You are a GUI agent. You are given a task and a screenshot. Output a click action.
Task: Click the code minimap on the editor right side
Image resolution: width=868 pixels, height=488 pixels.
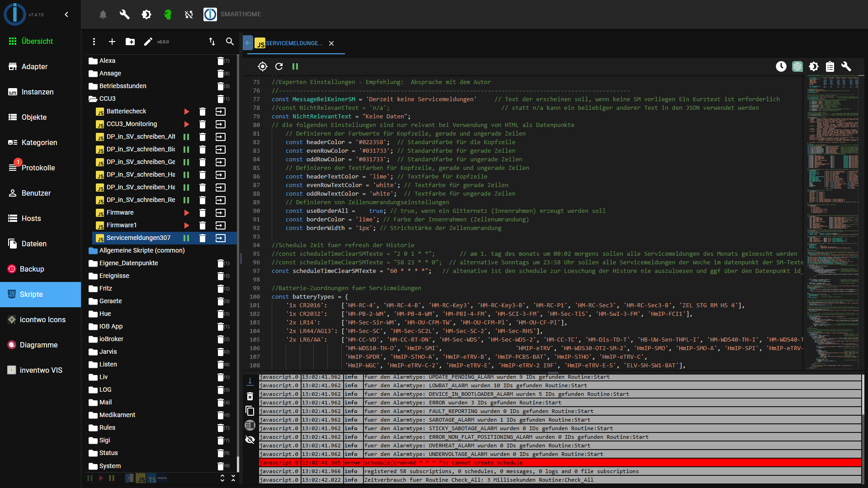[x=833, y=221]
